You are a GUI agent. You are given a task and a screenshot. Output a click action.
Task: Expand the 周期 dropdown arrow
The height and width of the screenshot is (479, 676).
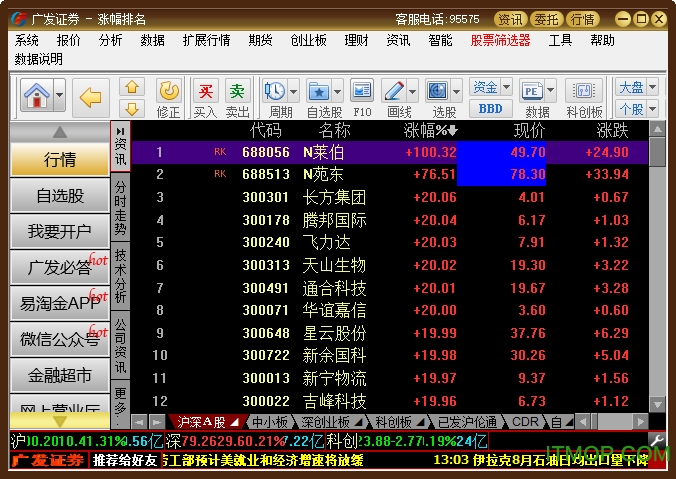(x=293, y=91)
